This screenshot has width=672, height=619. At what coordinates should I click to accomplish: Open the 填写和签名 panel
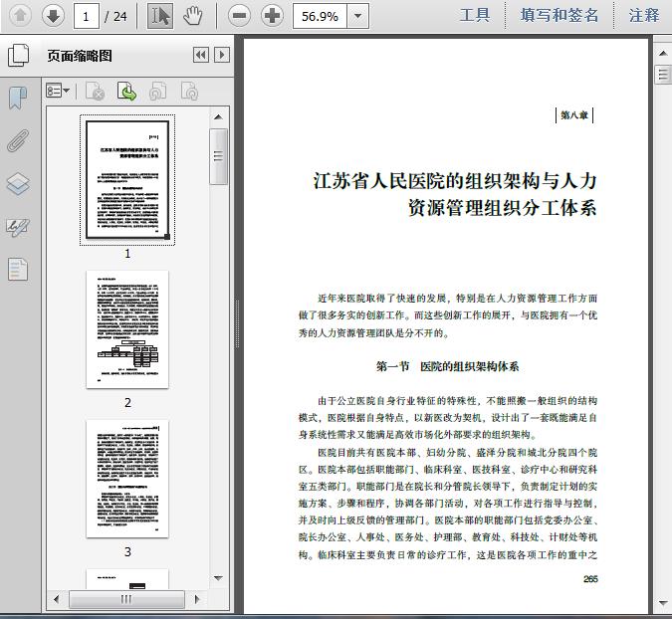pos(559,15)
